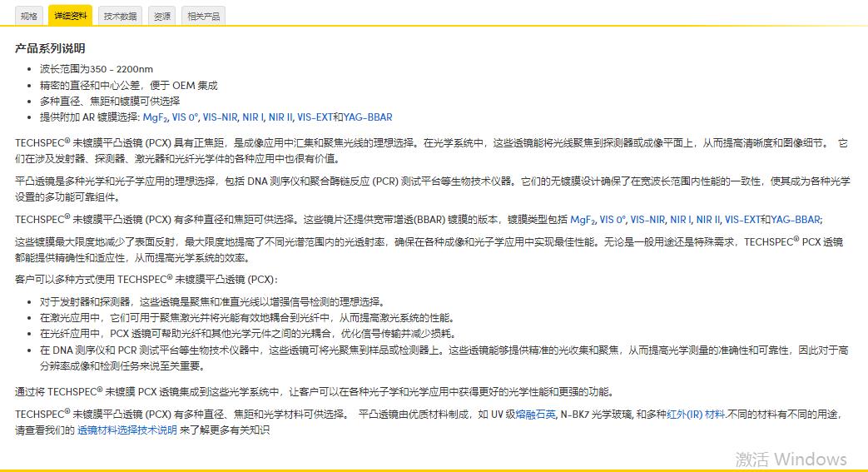Click the bullet starting 在激光应用中

tap(247, 318)
